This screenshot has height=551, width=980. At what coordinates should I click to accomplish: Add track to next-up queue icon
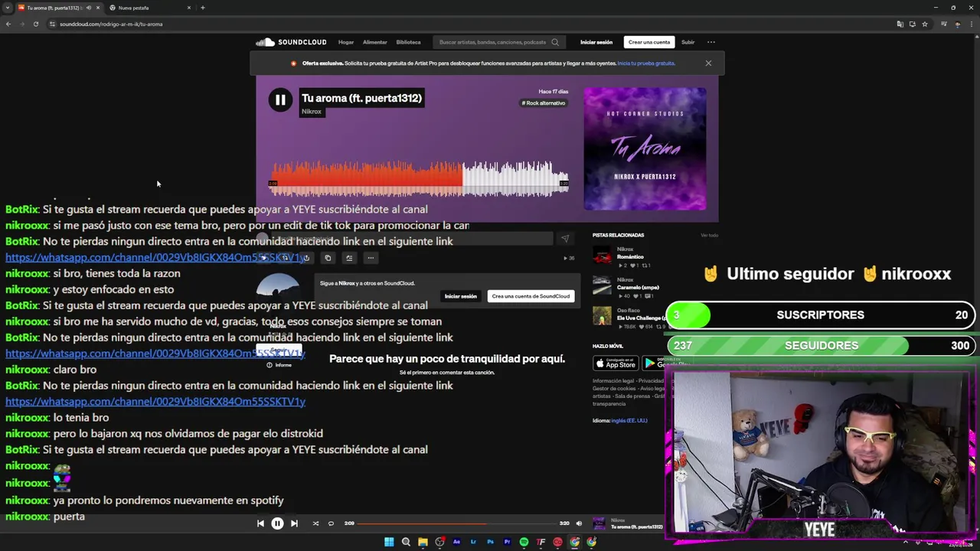click(x=348, y=258)
